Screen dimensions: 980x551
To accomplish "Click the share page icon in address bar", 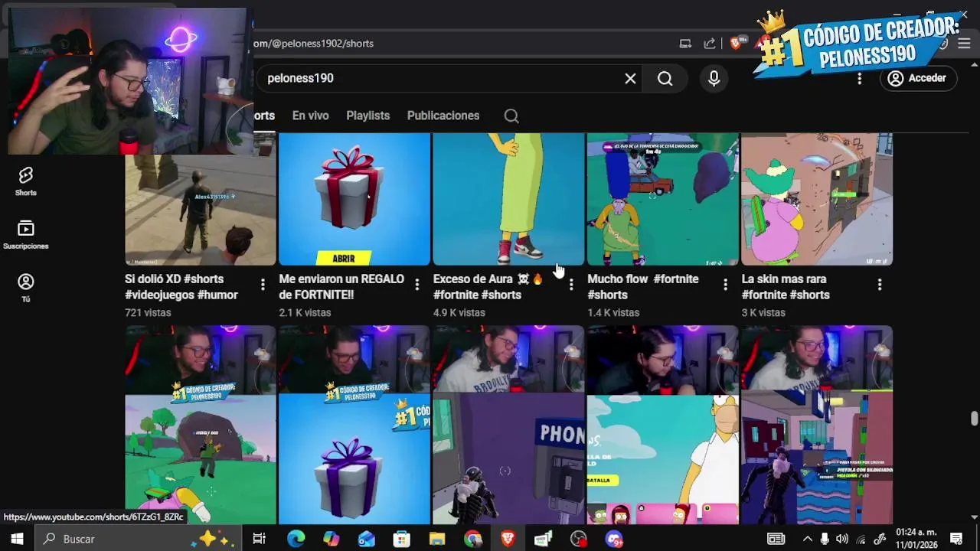I will coord(710,44).
